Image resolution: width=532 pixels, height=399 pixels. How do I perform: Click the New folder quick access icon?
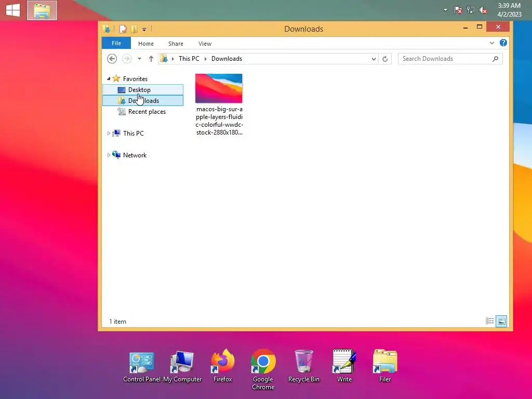[135, 29]
